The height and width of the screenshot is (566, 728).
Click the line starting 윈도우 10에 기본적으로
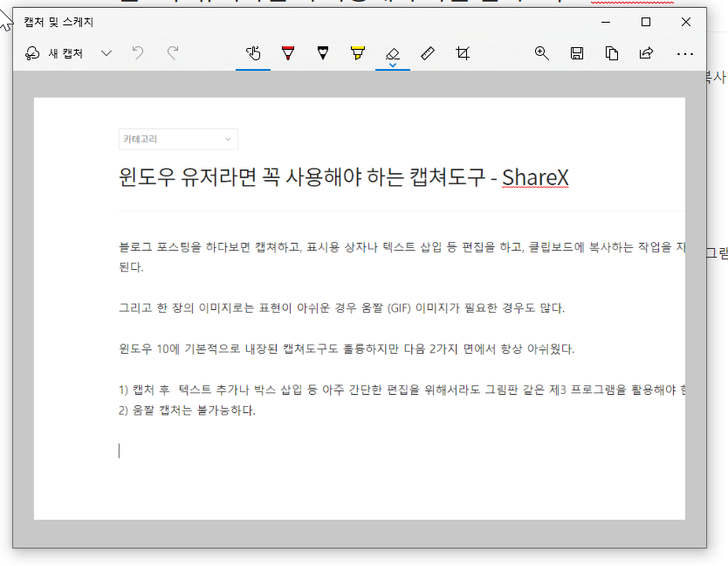click(x=347, y=349)
